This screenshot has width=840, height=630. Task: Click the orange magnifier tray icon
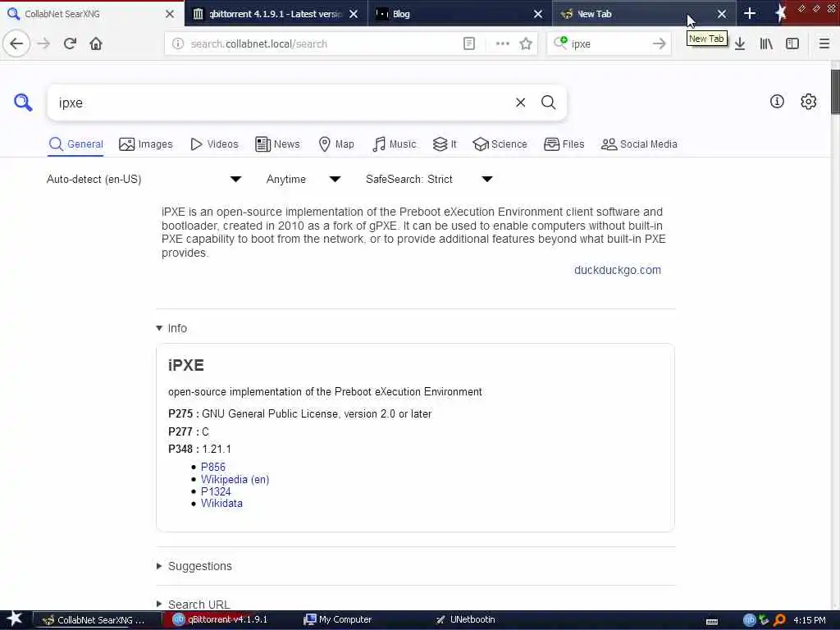[779, 620]
